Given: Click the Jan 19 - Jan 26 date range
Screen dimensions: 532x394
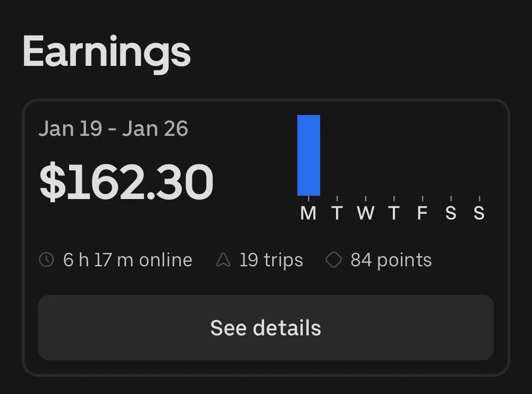Looking at the screenshot, I should tap(114, 128).
